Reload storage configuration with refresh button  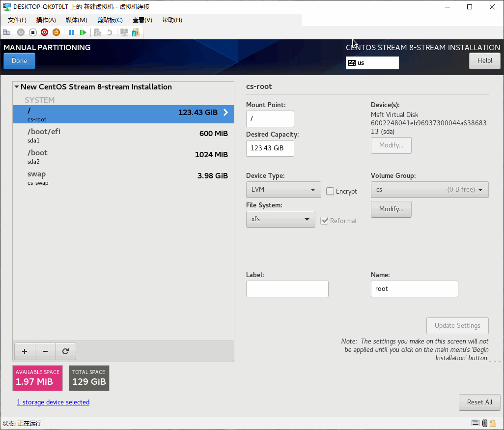65,351
